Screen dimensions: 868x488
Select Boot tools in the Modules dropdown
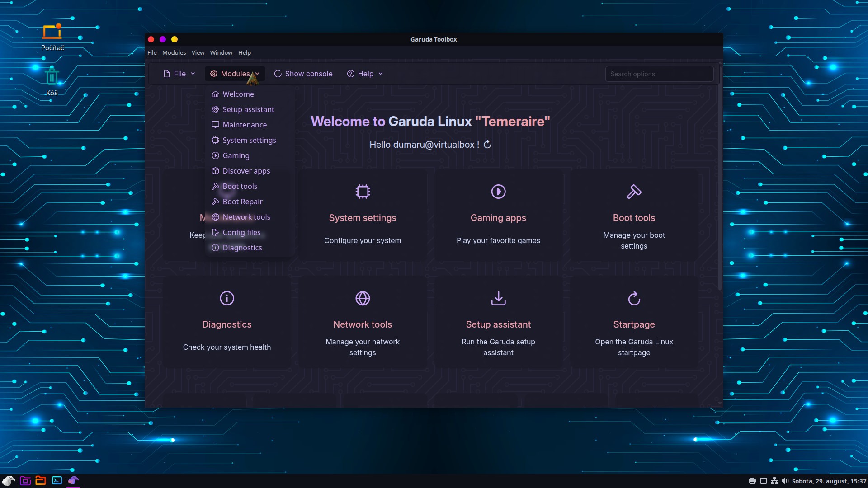coord(250,186)
